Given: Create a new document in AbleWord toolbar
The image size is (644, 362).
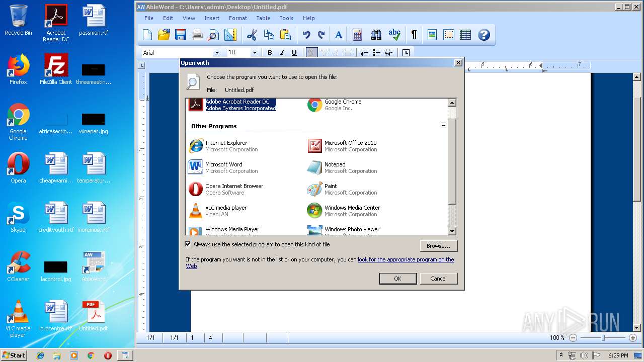Looking at the screenshot, I should [147, 35].
